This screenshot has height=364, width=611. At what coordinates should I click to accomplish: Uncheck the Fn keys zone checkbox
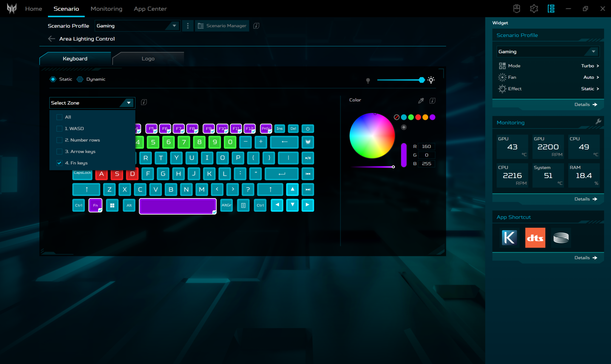59,163
